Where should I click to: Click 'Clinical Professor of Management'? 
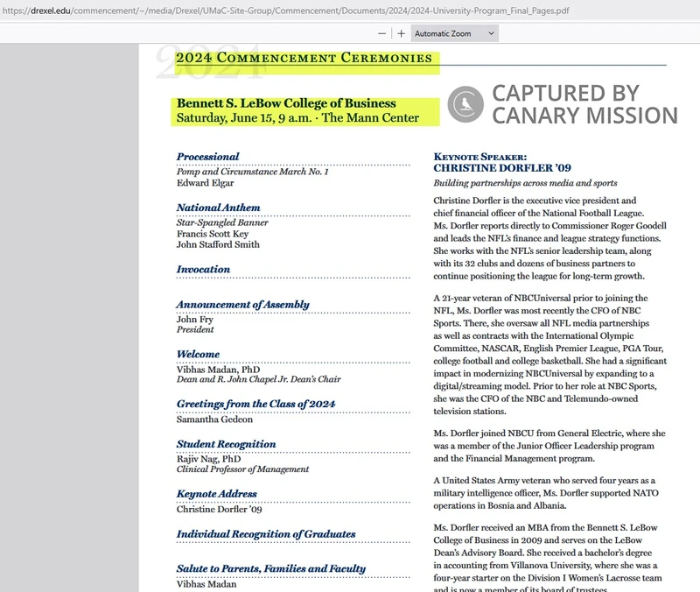(242, 469)
